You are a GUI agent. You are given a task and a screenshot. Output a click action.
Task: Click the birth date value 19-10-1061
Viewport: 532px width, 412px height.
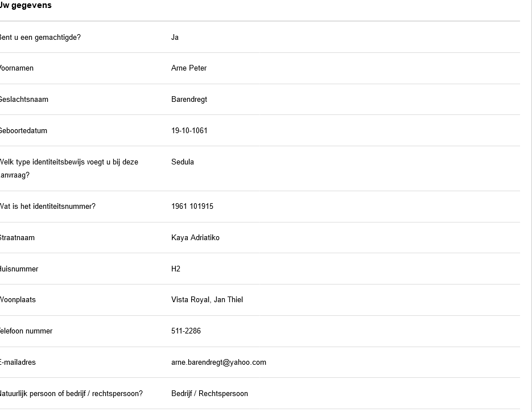pyautogui.click(x=189, y=131)
